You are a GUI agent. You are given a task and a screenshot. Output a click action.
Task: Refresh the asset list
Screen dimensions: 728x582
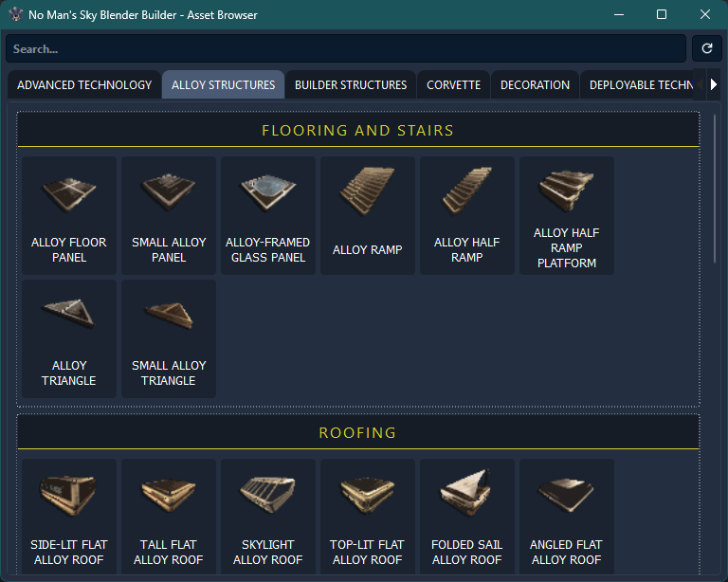706,48
